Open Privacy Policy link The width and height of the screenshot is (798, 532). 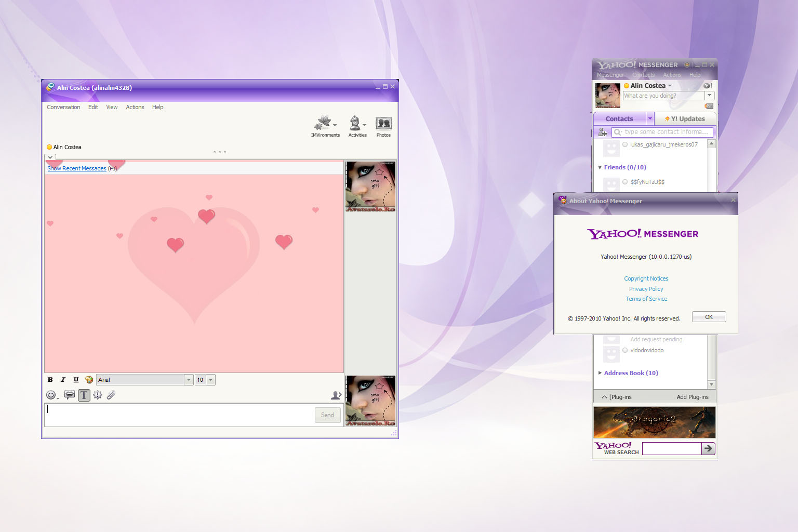(646, 289)
